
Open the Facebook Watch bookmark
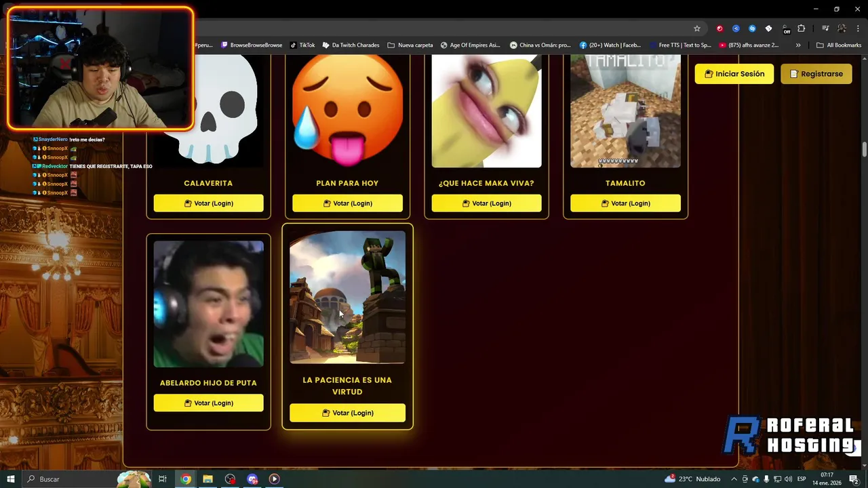pyautogui.click(x=610, y=45)
